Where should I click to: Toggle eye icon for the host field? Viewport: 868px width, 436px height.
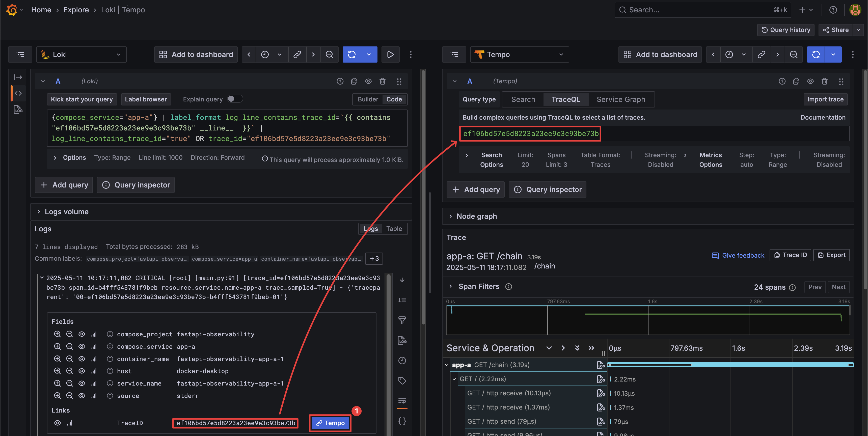pos(82,371)
